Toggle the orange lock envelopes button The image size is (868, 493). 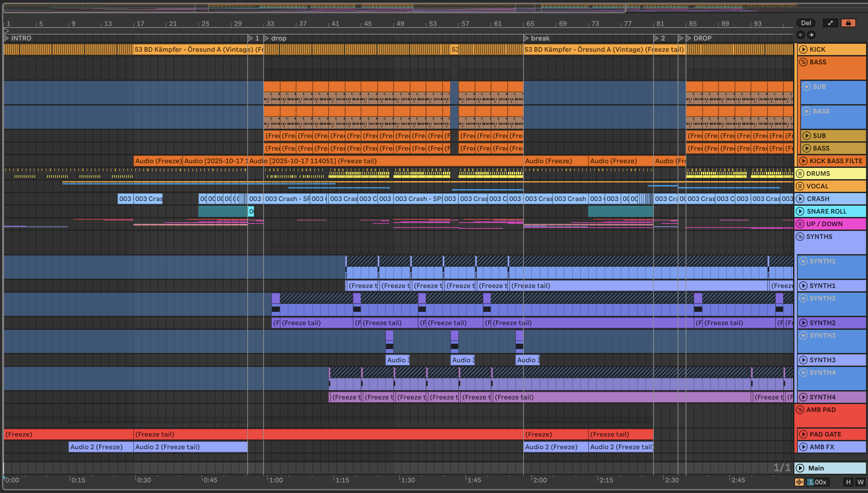point(848,23)
